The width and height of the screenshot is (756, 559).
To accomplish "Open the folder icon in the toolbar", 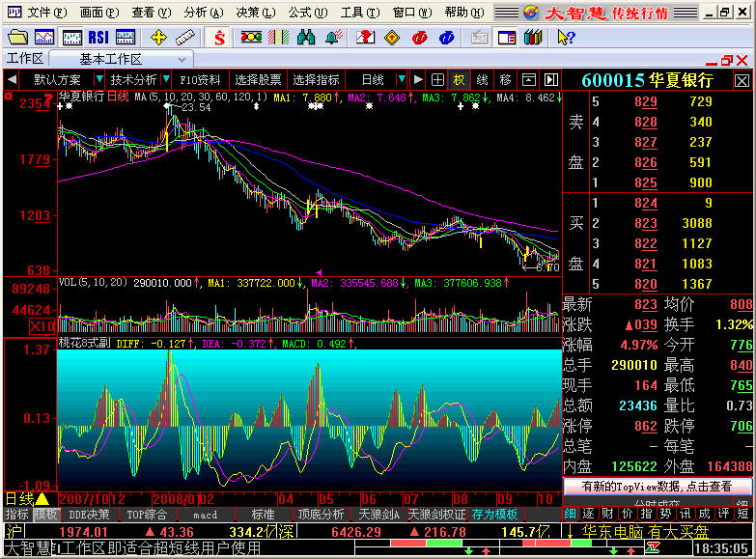I will click(x=17, y=37).
